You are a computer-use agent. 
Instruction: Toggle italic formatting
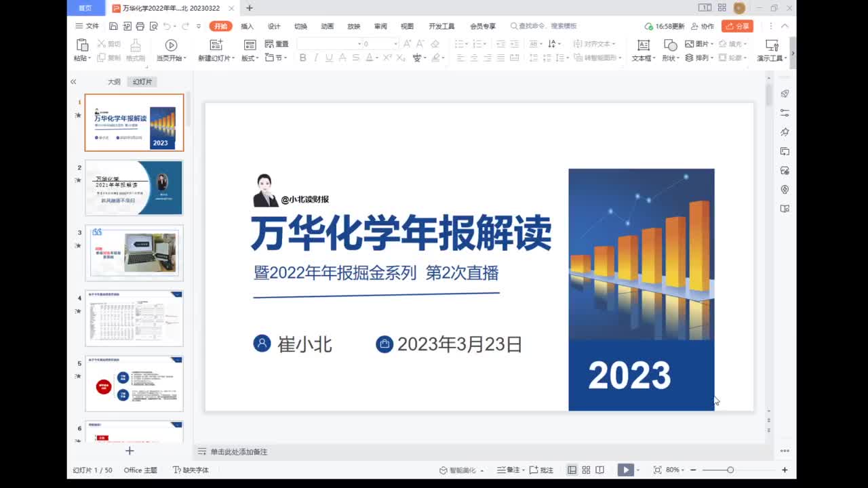tap(315, 58)
